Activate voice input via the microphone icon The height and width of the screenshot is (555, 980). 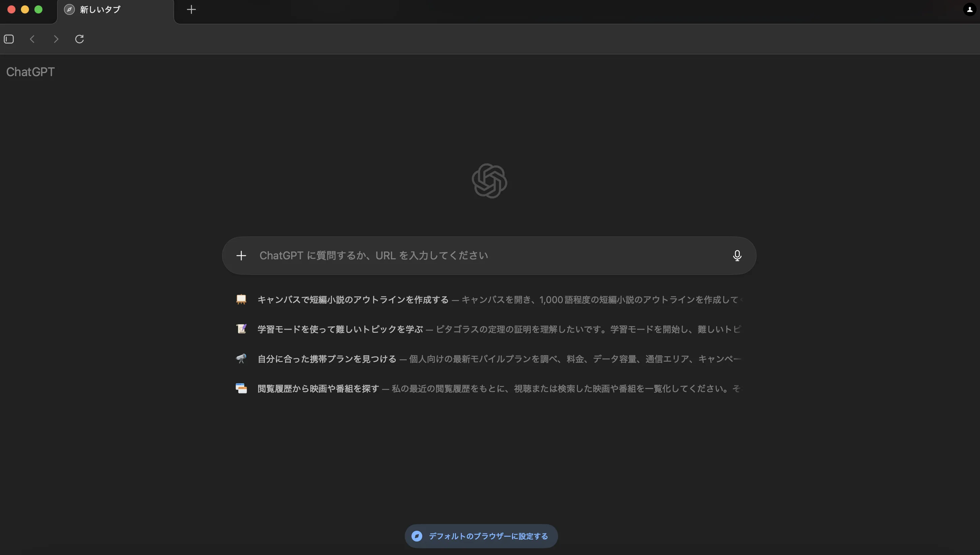(x=737, y=255)
